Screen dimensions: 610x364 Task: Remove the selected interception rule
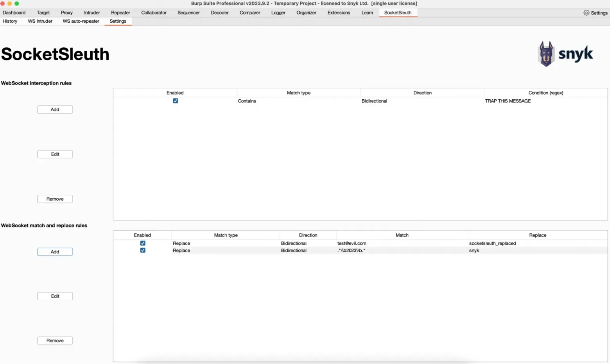(x=55, y=199)
